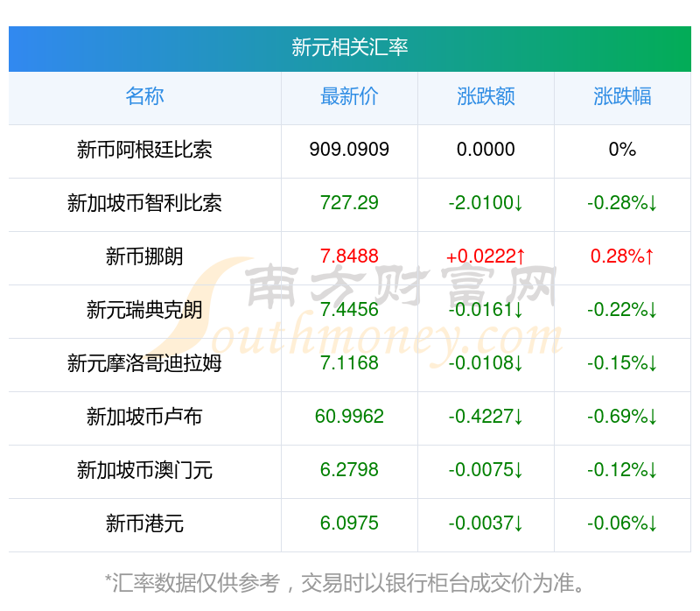The height and width of the screenshot is (611, 700).
Task: Click the price 6.2798
Action: coord(349,470)
